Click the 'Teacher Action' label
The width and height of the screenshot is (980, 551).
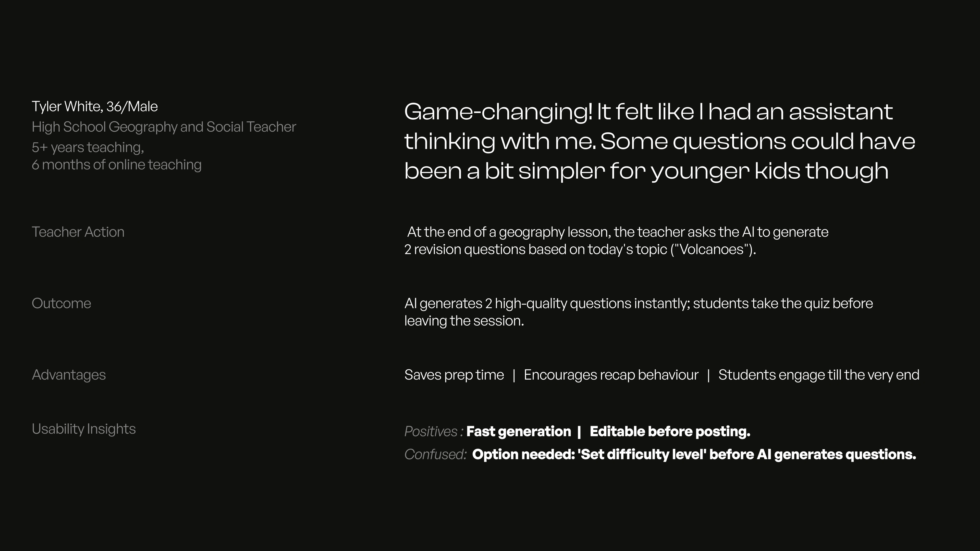(78, 232)
